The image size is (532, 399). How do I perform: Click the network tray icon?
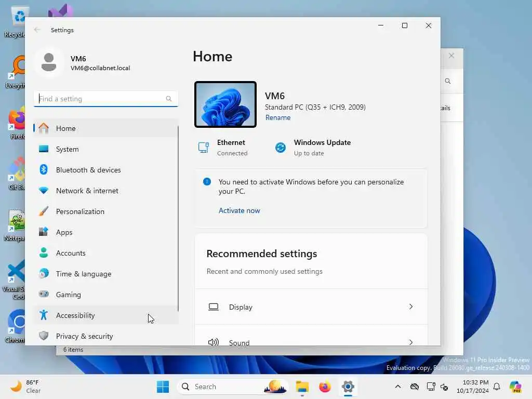click(431, 387)
